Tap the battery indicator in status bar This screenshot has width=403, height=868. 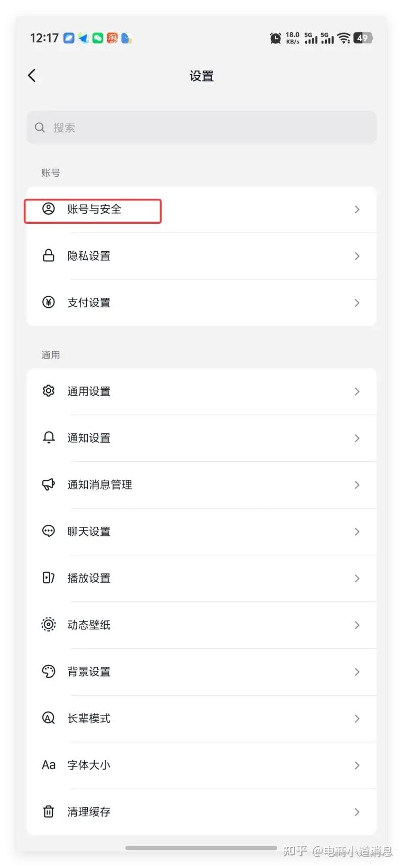coord(363,38)
